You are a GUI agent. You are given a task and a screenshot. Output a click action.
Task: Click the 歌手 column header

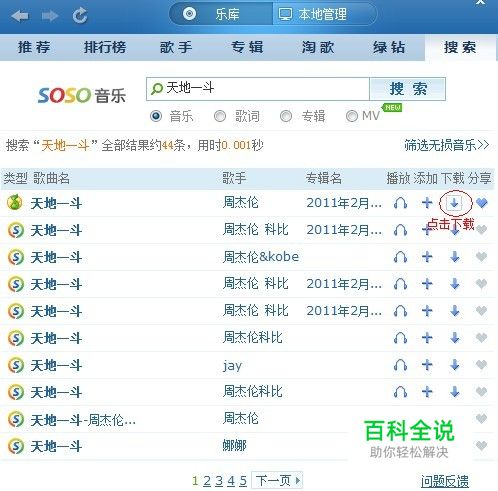coord(234,178)
